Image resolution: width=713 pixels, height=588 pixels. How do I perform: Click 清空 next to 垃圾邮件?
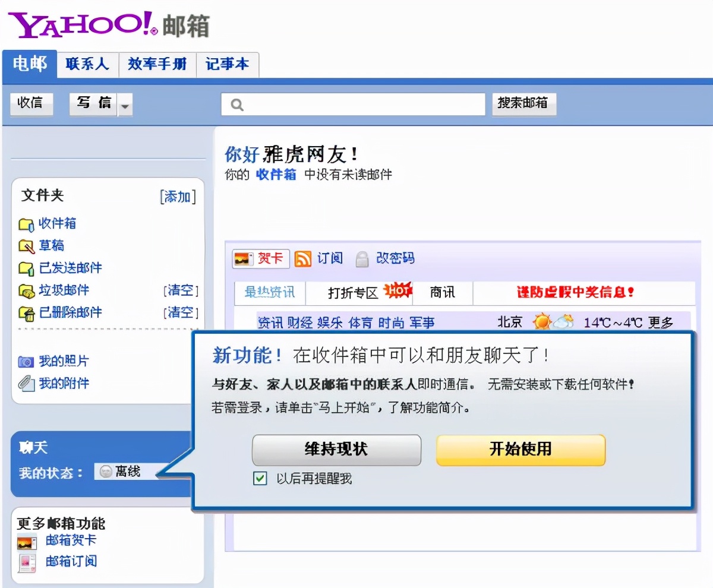(181, 290)
